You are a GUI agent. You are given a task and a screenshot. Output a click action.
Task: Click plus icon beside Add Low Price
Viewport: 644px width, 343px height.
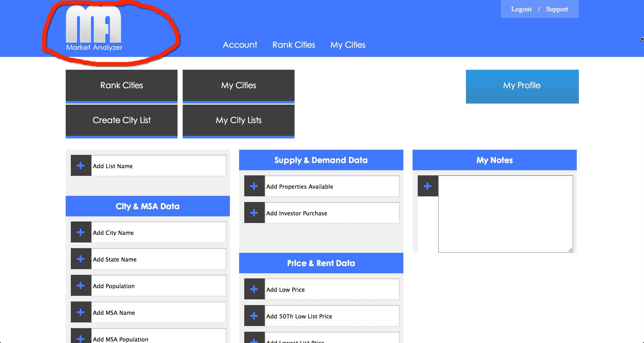254,289
